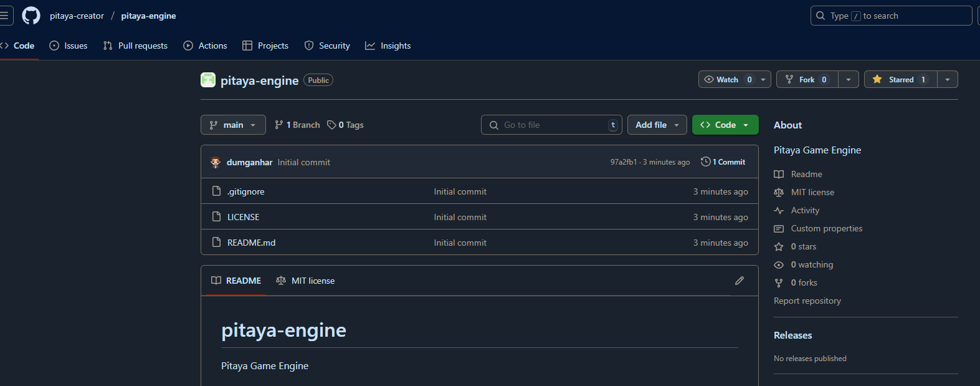The image size is (980, 386).
Task: Open the main branch selector dropdown
Action: pos(233,125)
